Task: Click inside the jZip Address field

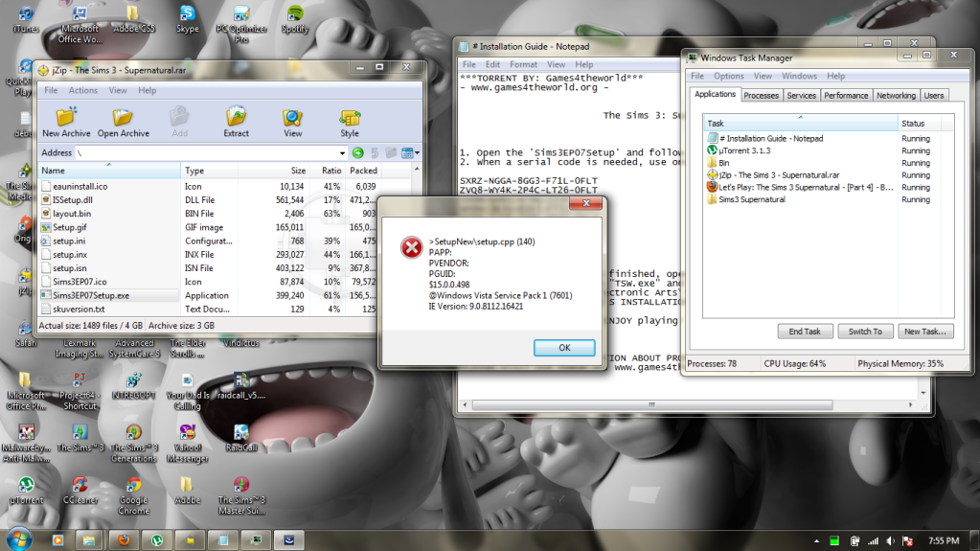Action: click(x=211, y=152)
